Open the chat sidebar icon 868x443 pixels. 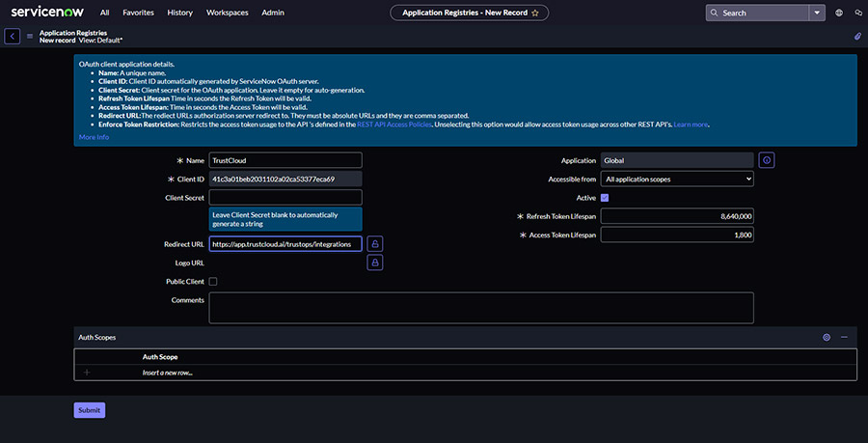[858, 13]
